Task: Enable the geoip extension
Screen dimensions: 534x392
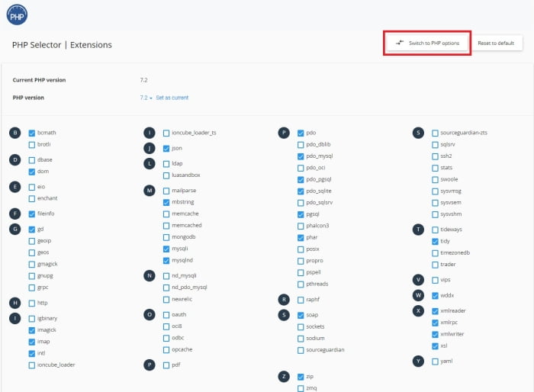Action: tap(32, 241)
